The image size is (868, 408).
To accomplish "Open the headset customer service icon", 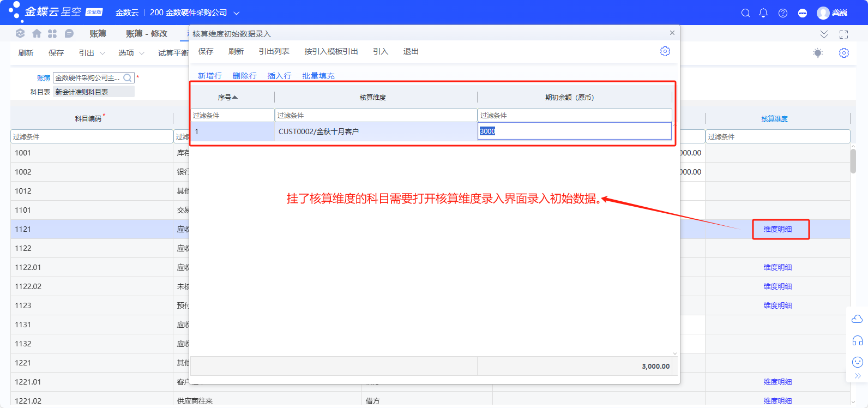I will point(857,341).
